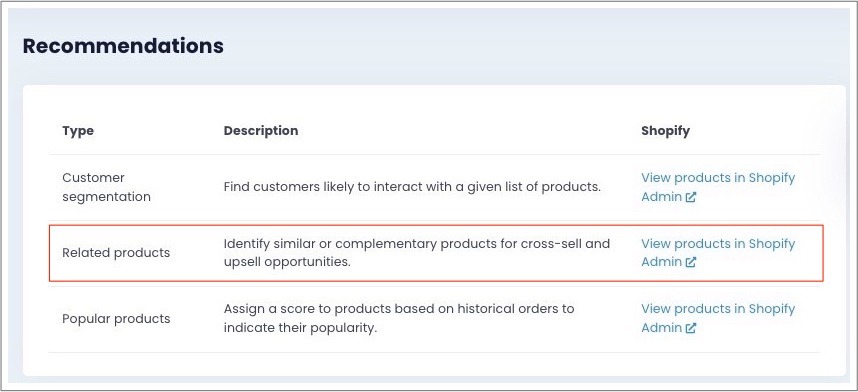
Task: Click 'Admin' text in Related products row link
Action: (x=662, y=262)
